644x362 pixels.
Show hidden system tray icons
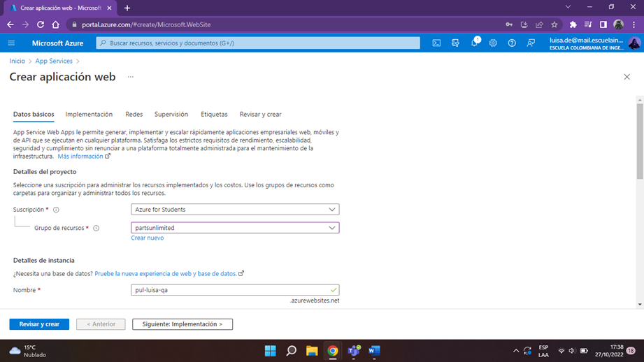[516, 351]
